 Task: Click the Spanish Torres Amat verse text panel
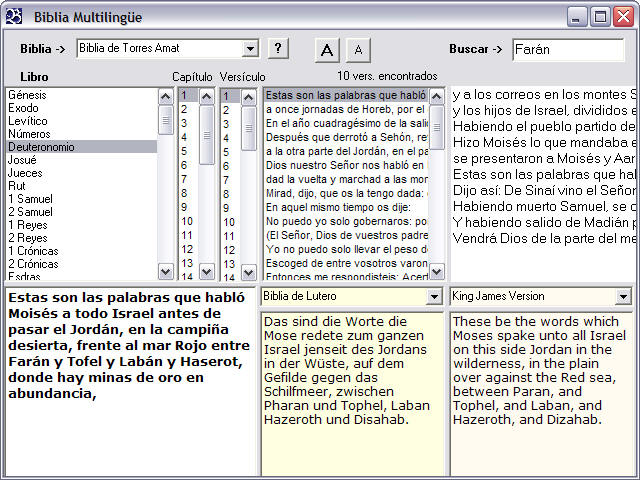coord(131,382)
